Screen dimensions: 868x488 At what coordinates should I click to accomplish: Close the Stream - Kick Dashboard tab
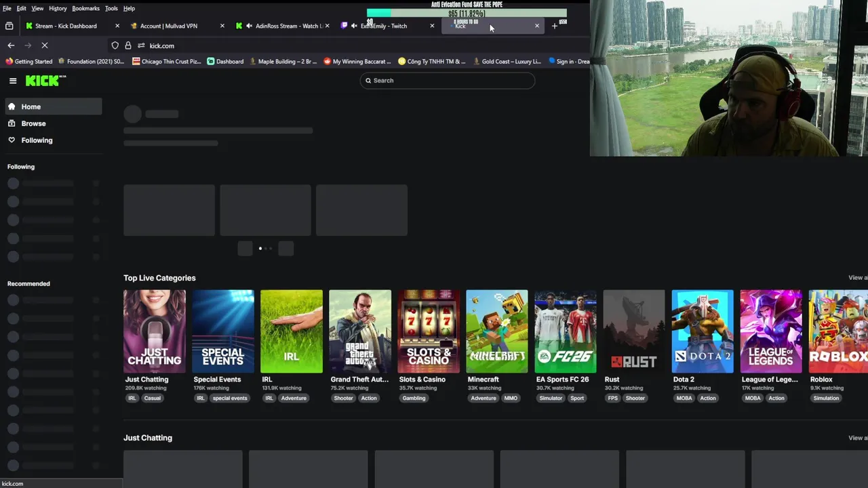117,26
